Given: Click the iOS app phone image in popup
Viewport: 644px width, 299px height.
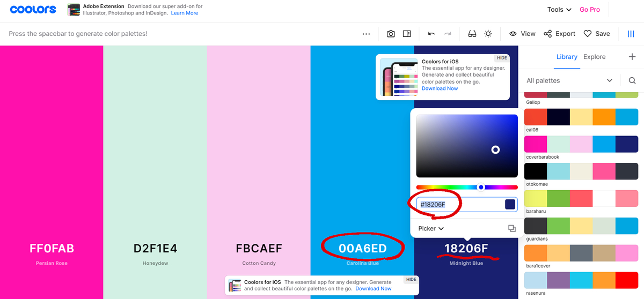Looking at the screenshot, I should [x=399, y=77].
